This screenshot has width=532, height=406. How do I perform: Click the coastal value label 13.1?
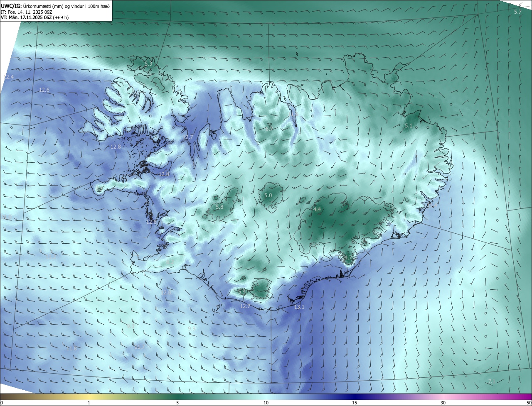point(299,307)
